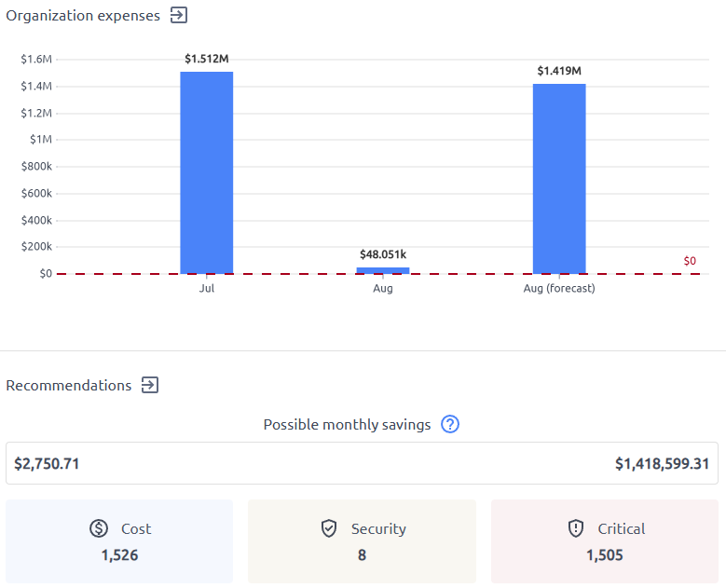Click the $1.6M y-axis label
Image resolution: width=726 pixels, height=588 pixels.
[36, 60]
